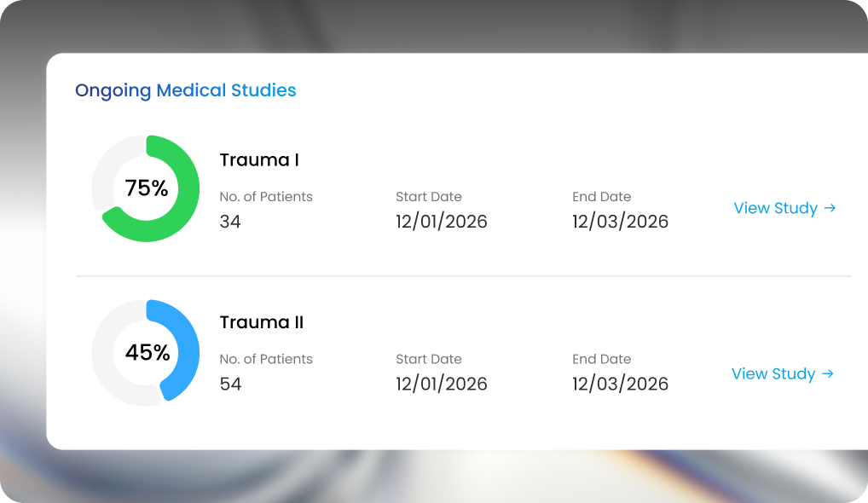Click End Date label under Trauma II

[x=601, y=359]
